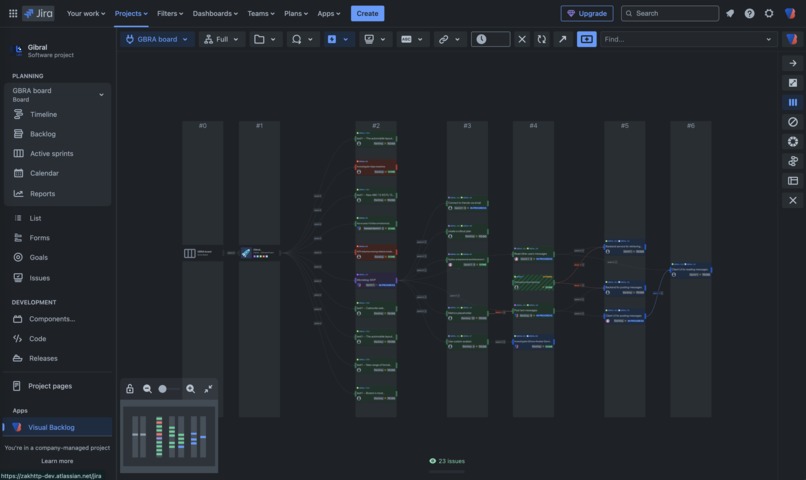Click the GBRA board root node in column #0
This screenshot has height=480, width=806.
point(203,253)
